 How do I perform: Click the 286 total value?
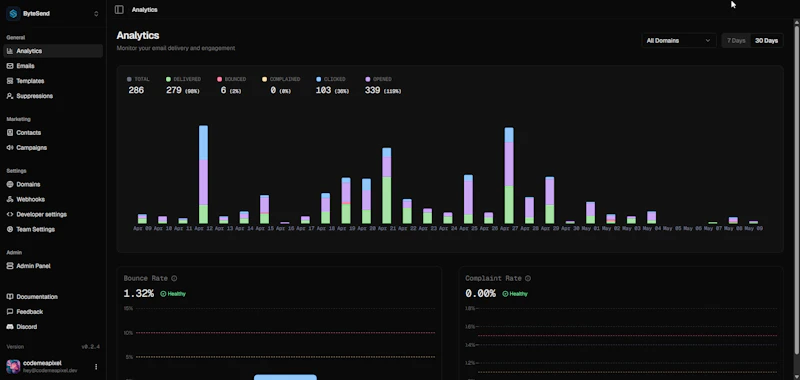[136, 90]
